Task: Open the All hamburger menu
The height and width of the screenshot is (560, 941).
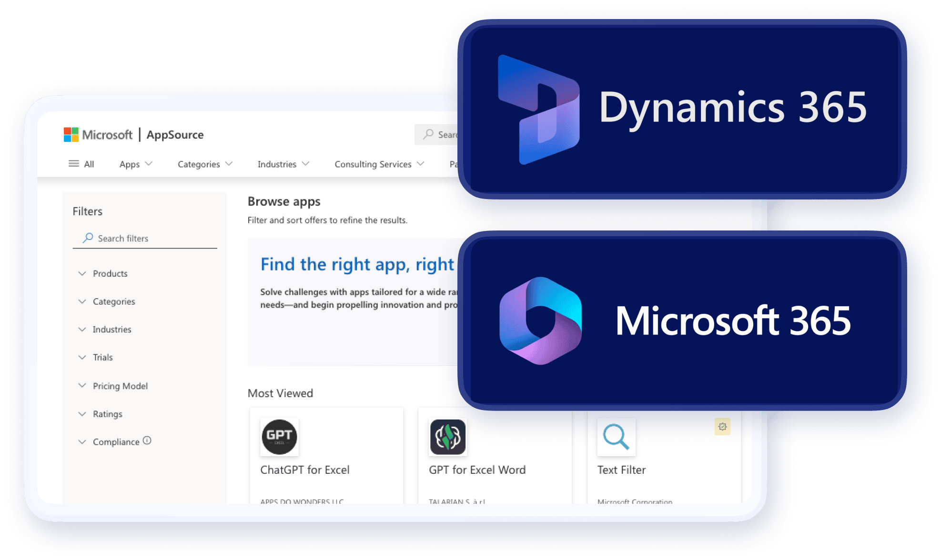Action: click(x=81, y=164)
